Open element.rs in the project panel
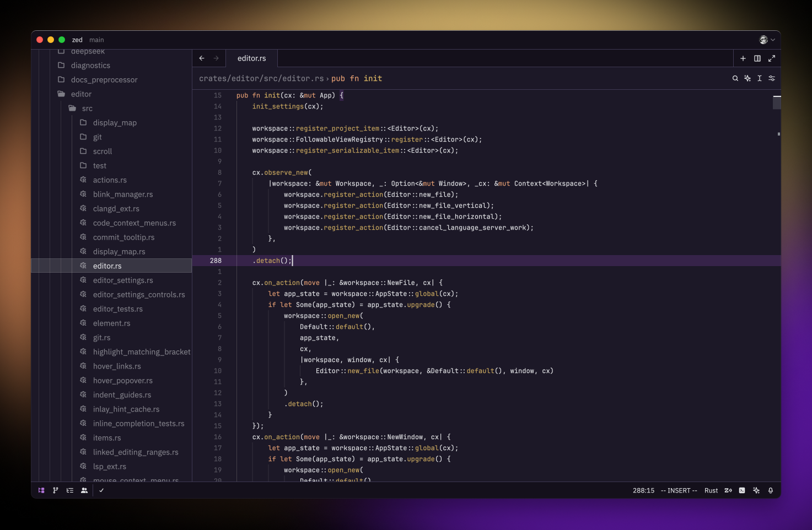Image resolution: width=812 pixels, height=530 pixels. pyautogui.click(x=112, y=323)
